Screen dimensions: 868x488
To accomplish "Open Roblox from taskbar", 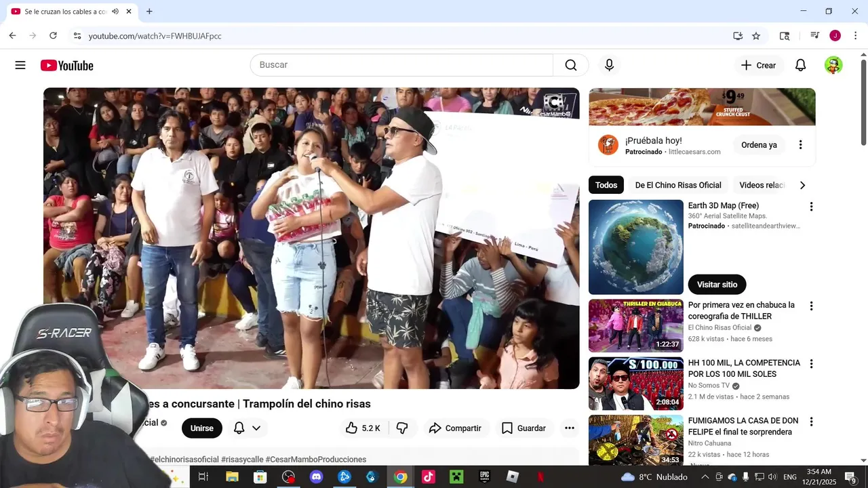I will (513, 477).
